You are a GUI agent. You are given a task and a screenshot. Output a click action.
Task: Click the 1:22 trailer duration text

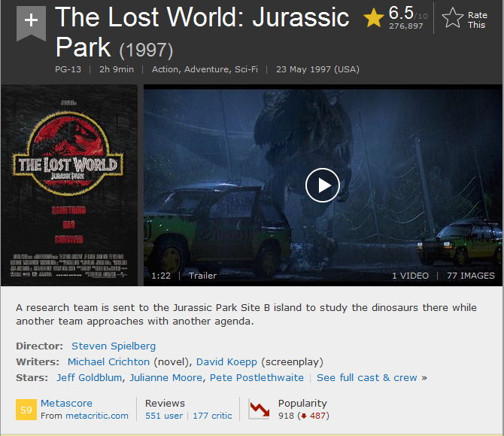click(161, 276)
